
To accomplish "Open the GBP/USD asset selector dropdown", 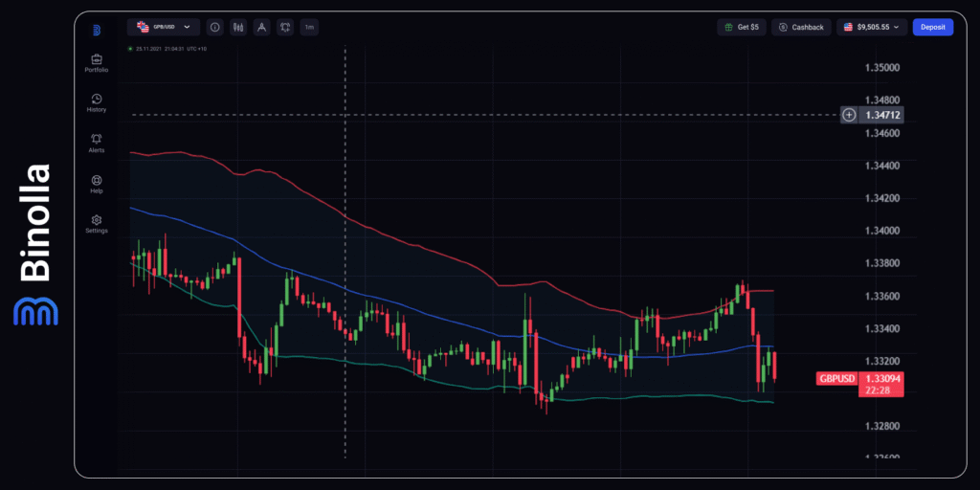I will click(164, 27).
